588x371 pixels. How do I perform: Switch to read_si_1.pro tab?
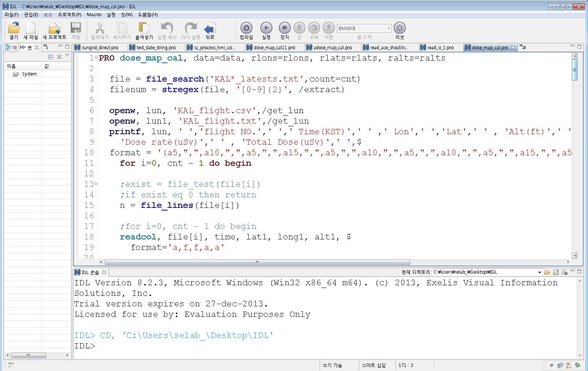tap(441, 48)
